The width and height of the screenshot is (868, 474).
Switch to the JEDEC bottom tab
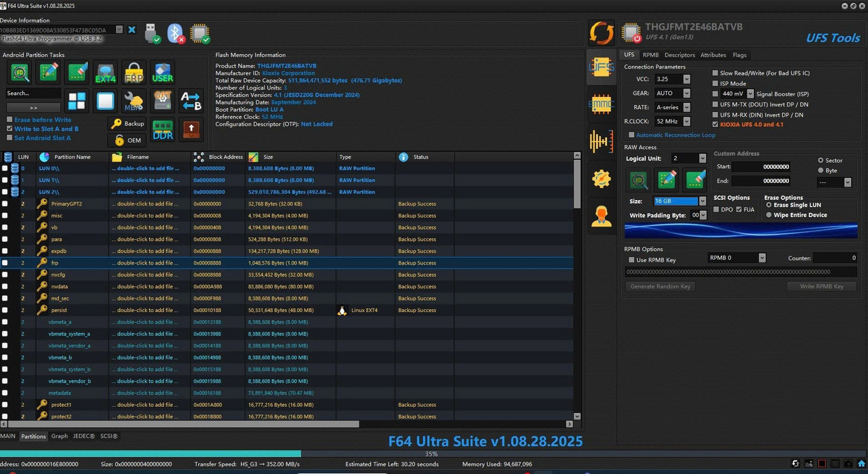tap(84, 436)
